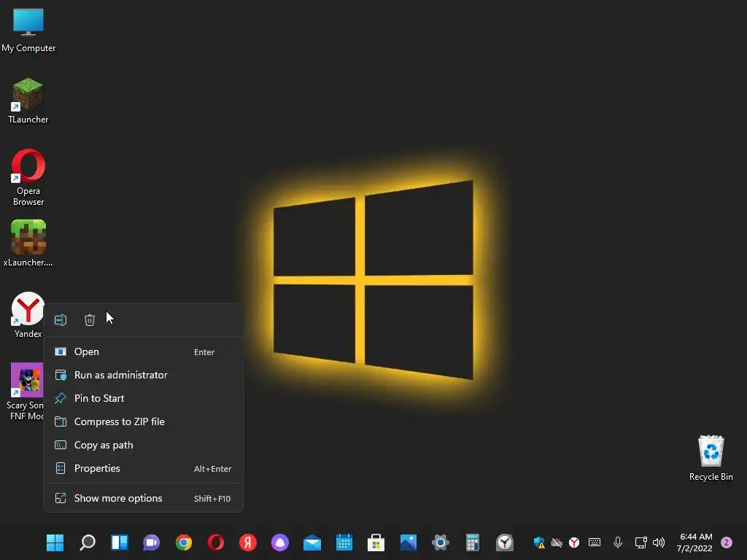The image size is (747, 560).
Task: Open Microsoft Store from taskbar
Action: 376,542
